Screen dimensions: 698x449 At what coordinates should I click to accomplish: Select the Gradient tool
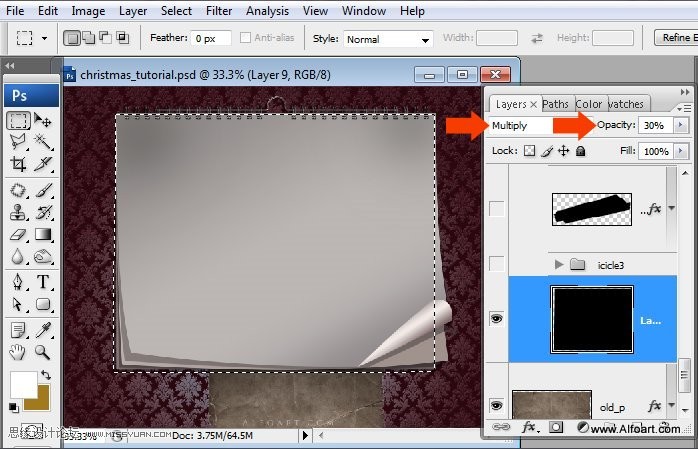43,235
